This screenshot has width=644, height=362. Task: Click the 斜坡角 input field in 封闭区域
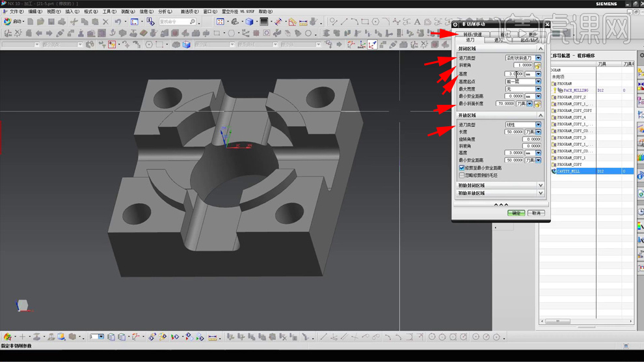523,65
